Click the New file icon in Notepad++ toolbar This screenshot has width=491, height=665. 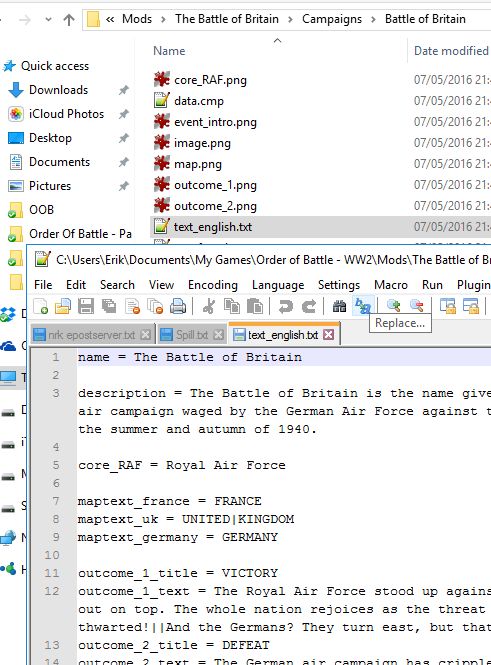tap(40, 306)
